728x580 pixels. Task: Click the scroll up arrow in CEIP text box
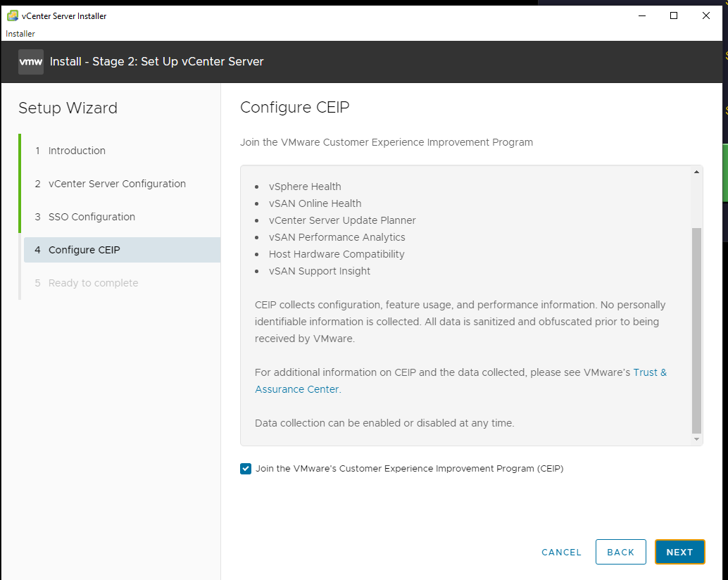pos(696,172)
